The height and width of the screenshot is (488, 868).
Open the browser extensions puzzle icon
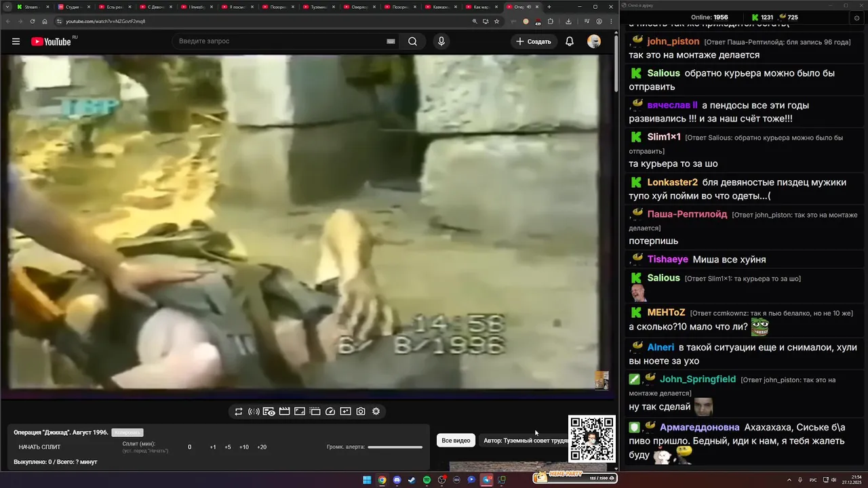tap(550, 21)
